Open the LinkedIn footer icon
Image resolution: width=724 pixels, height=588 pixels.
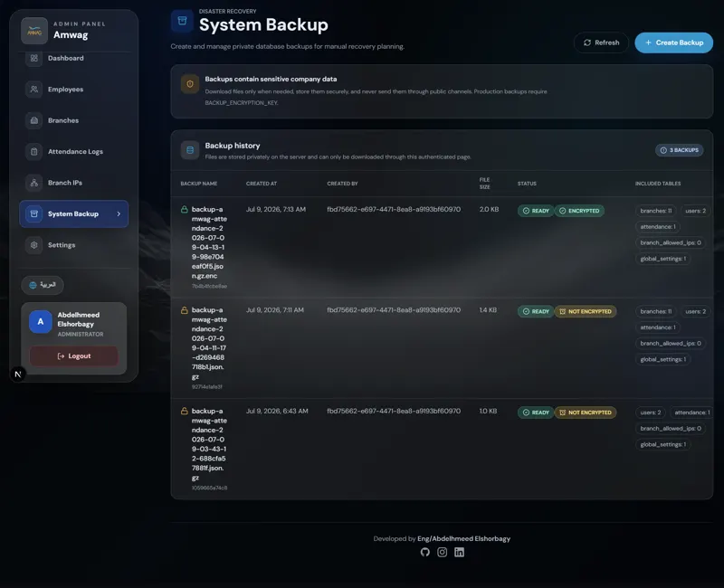(459, 552)
